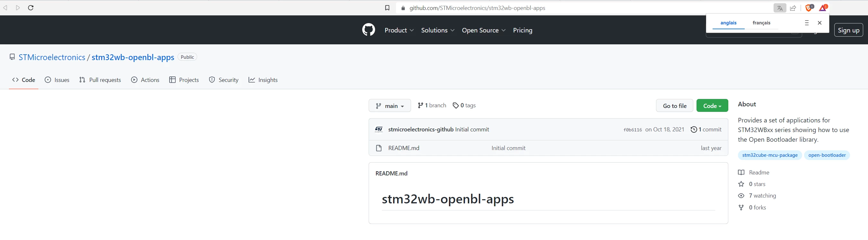
Task: Click the file icon beside README.md
Action: [x=379, y=148]
